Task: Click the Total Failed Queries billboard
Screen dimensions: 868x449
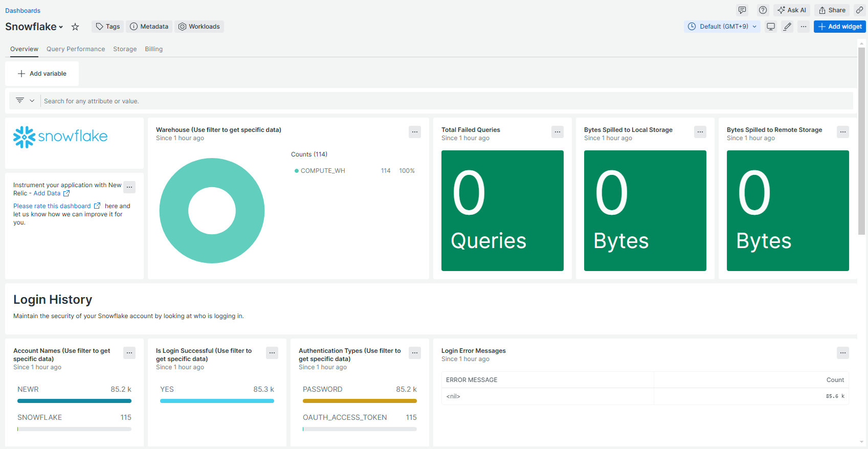Action: coord(502,211)
